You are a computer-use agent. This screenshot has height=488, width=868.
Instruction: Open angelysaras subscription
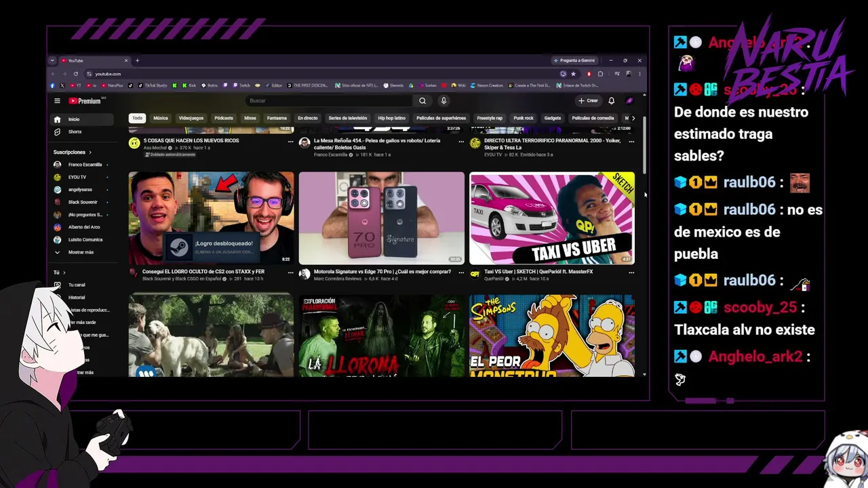(x=81, y=190)
